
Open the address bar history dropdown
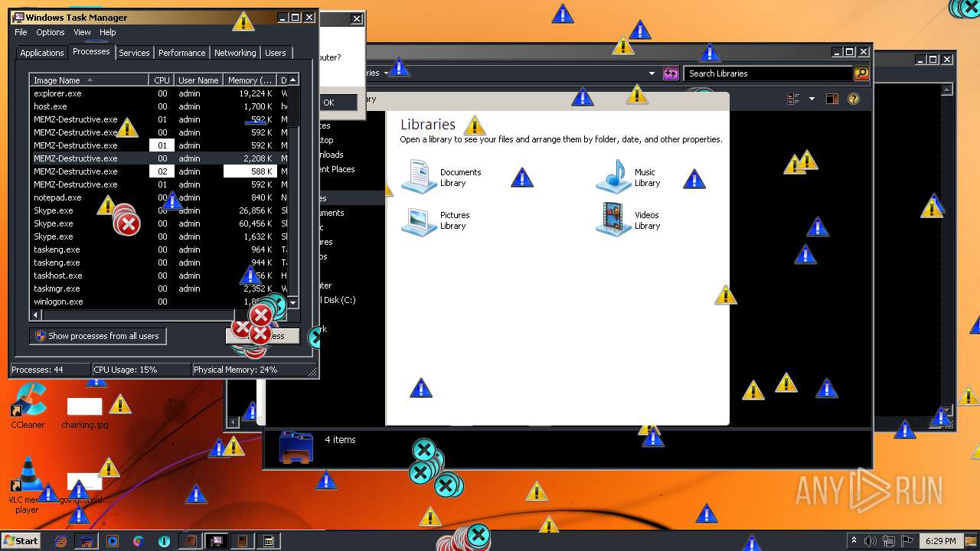click(652, 73)
